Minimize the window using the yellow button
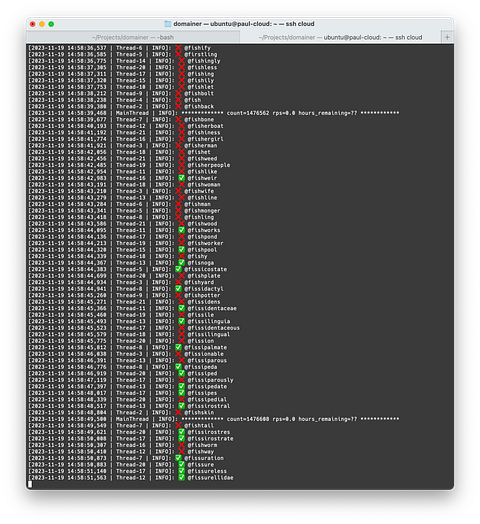 pos(42,24)
